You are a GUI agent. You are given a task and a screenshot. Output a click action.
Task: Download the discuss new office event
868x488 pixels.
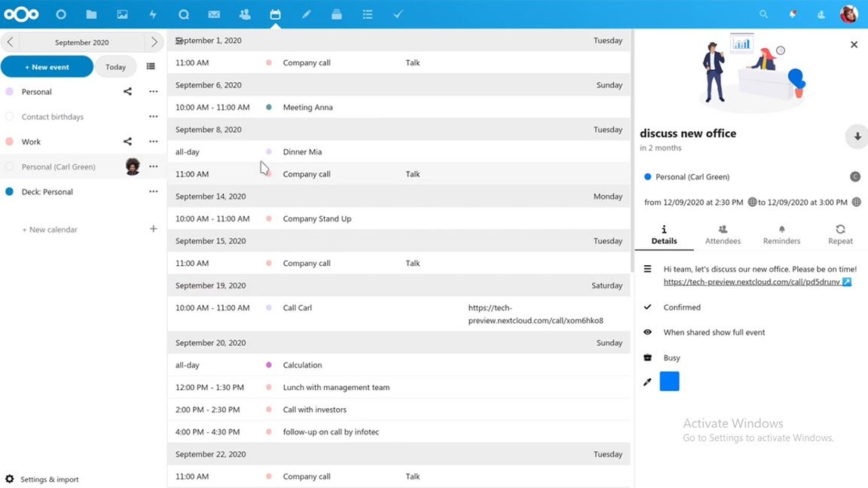tap(857, 136)
